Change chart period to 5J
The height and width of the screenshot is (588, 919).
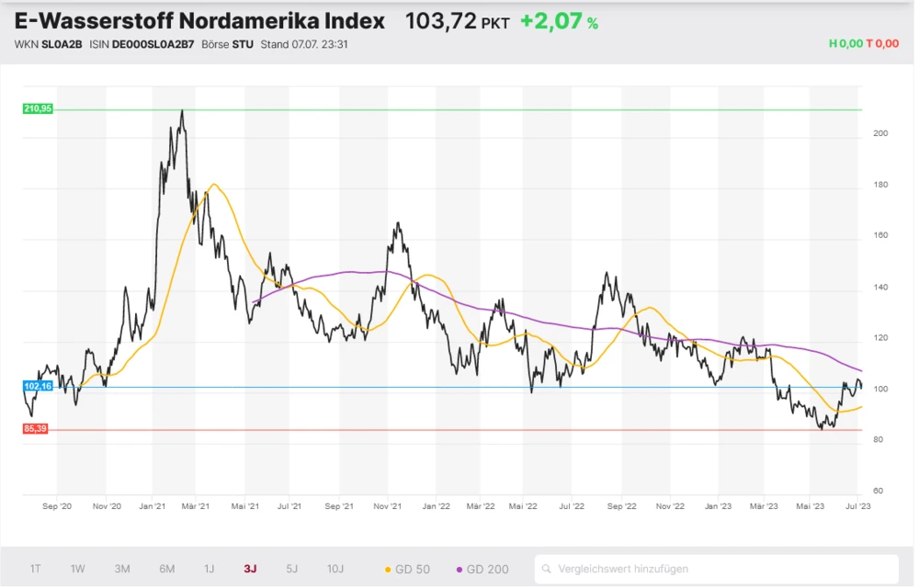click(x=292, y=569)
